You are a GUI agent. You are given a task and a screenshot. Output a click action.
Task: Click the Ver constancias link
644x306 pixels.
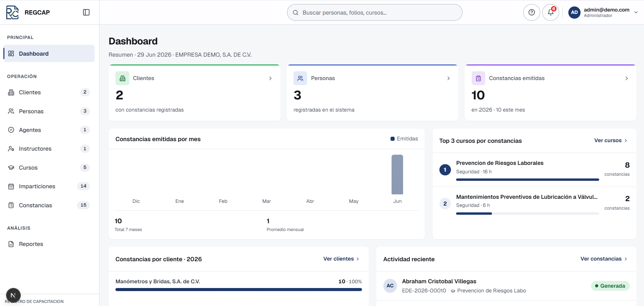[604, 259]
